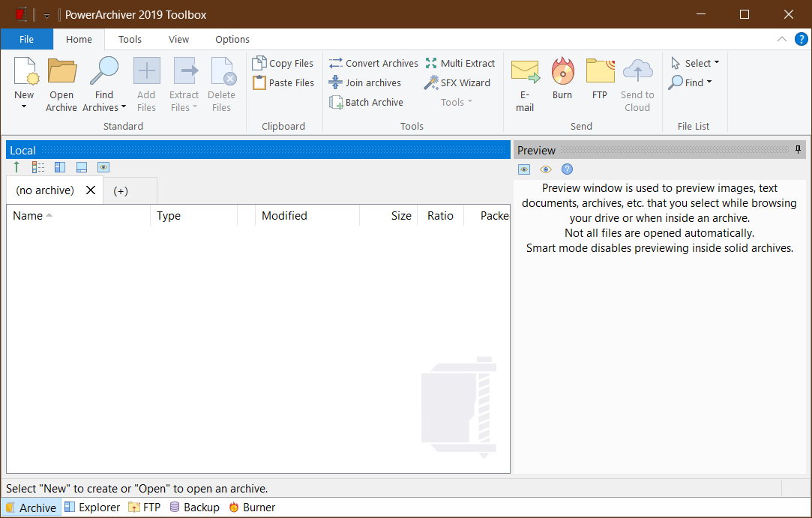Switch to Explorer mode in bottom bar

tap(92, 508)
